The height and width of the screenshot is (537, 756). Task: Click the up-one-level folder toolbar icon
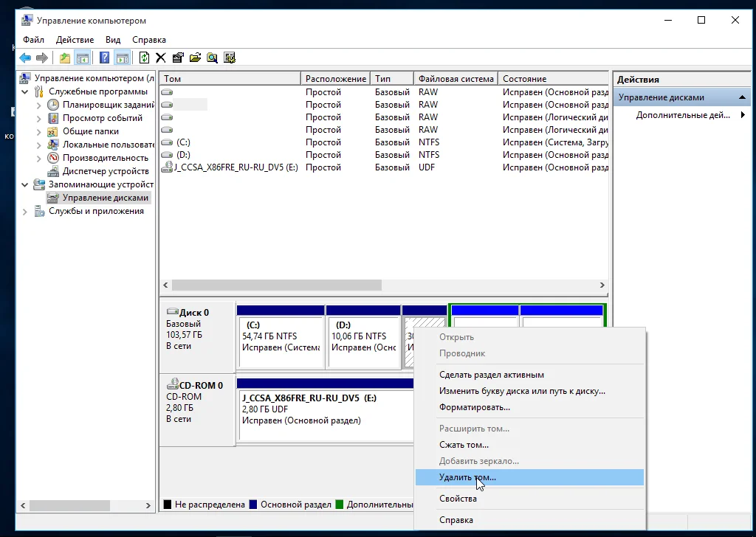pos(65,58)
